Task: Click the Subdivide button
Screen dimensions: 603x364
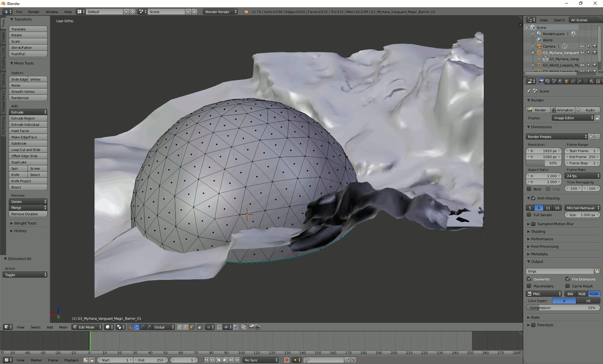Action: 28,143
